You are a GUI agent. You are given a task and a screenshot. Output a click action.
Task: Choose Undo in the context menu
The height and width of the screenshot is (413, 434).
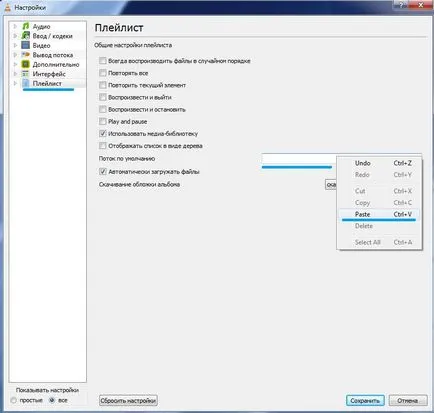coord(379,163)
